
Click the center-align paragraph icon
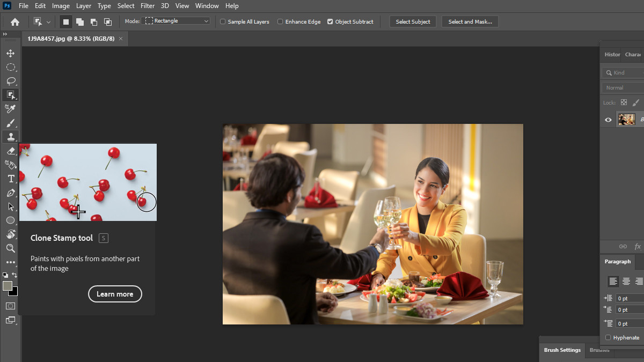pyautogui.click(x=626, y=281)
